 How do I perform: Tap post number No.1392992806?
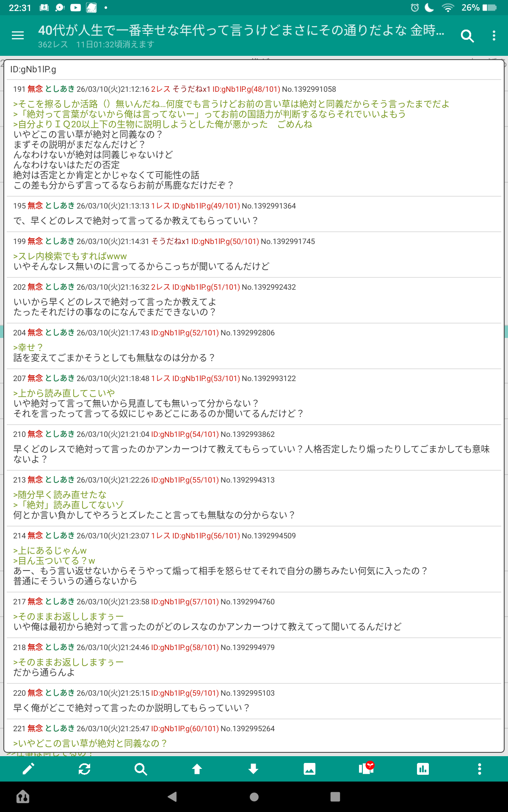247,333
